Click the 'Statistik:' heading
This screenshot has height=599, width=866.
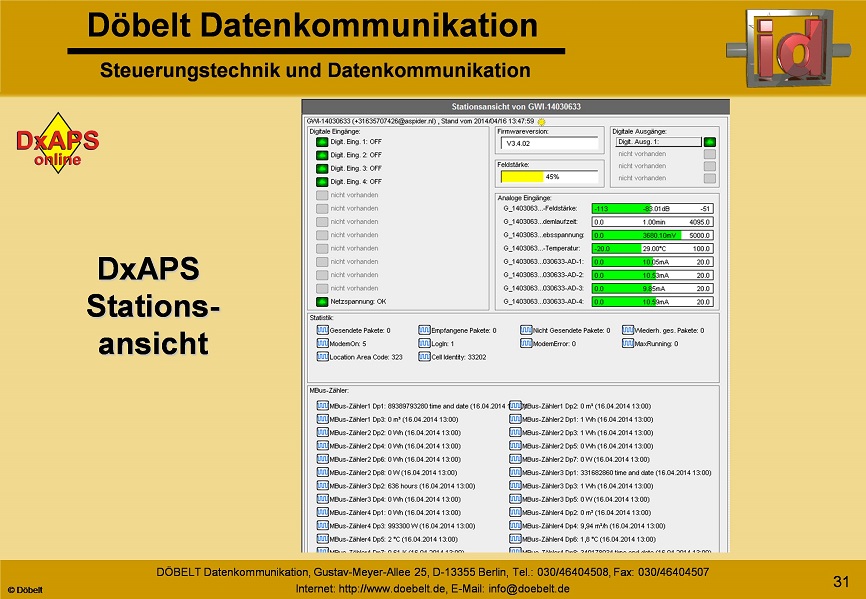[322, 317]
